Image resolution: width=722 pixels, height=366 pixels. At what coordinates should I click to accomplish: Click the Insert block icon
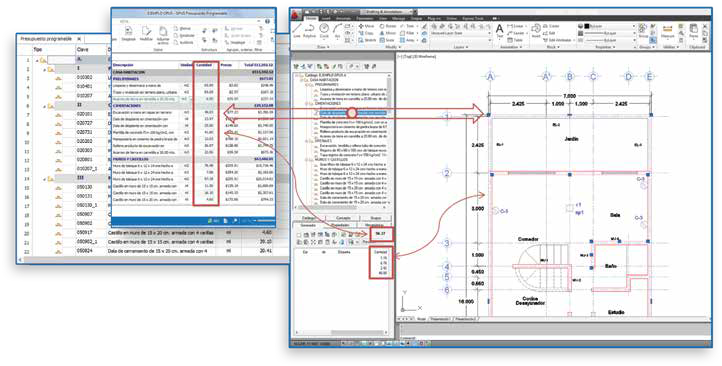[x=536, y=31]
